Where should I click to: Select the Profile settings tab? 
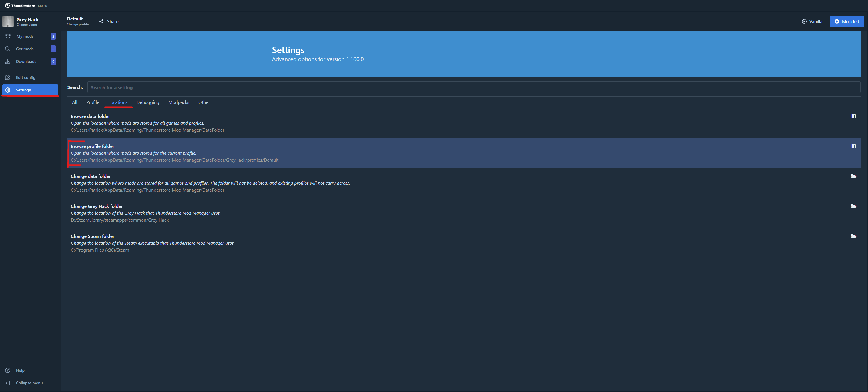tap(92, 102)
